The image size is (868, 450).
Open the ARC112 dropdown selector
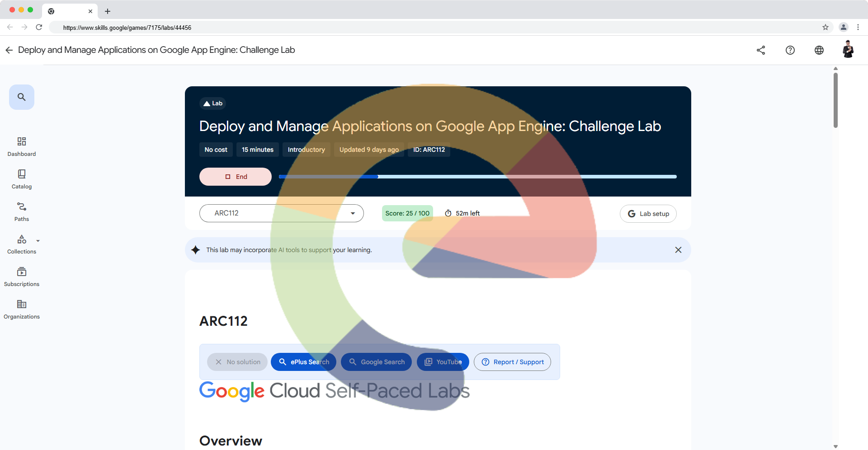click(282, 213)
